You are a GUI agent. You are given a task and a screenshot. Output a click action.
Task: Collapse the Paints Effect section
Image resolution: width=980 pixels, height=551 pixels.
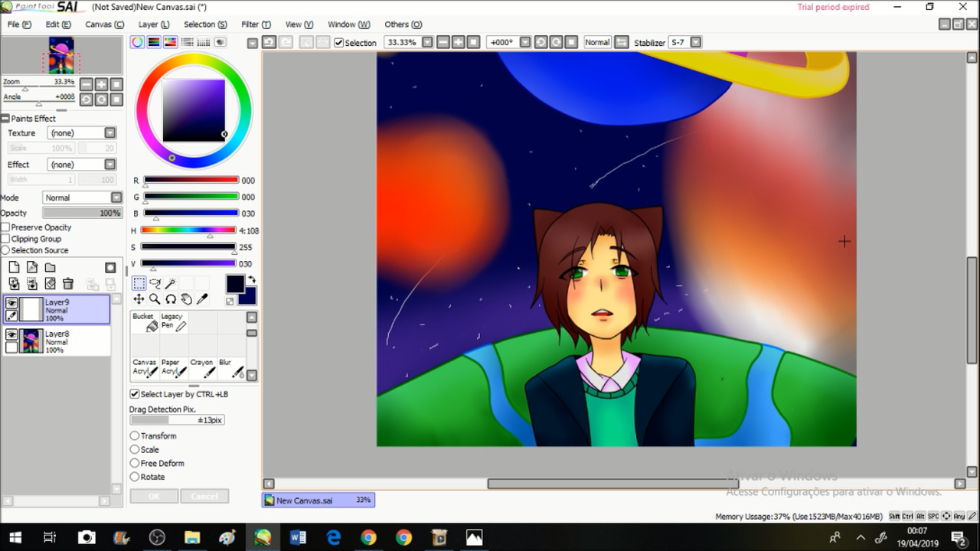point(5,119)
